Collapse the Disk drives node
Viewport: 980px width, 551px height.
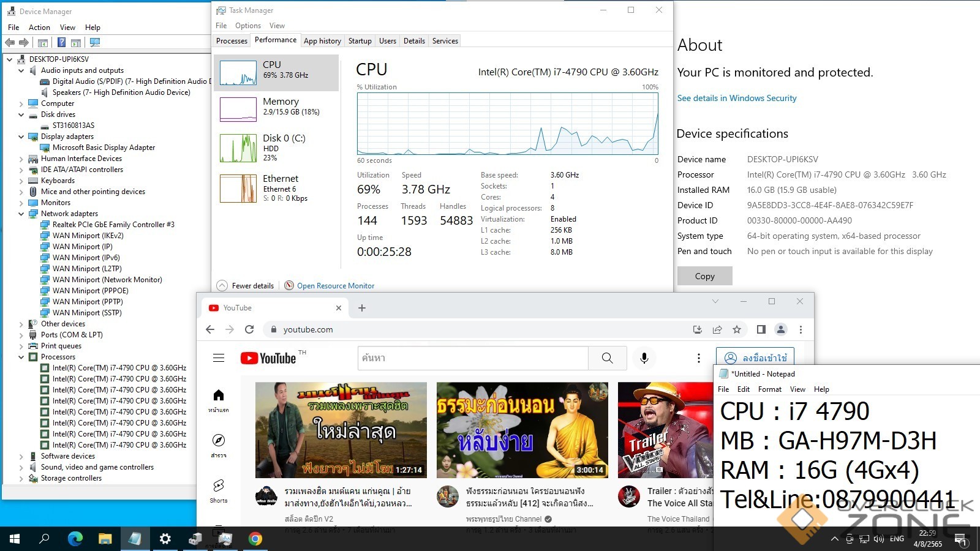[21, 114]
